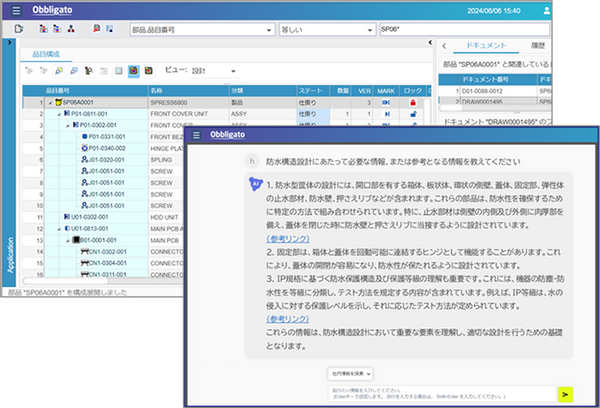Click the AI avatar icon beside the answer

click(256, 184)
